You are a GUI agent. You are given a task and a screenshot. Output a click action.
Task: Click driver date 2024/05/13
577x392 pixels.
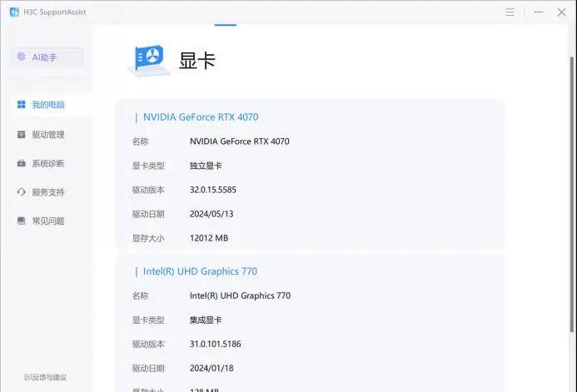211,214
